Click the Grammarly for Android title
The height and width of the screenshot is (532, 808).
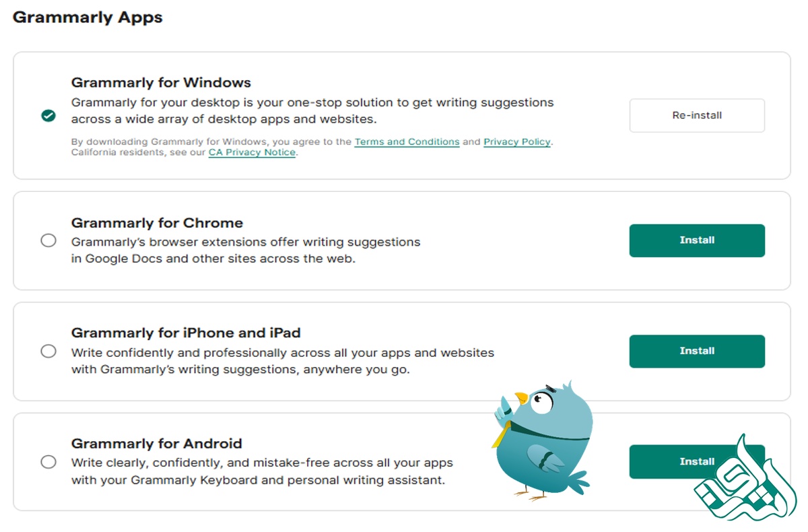tap(156, 444)
